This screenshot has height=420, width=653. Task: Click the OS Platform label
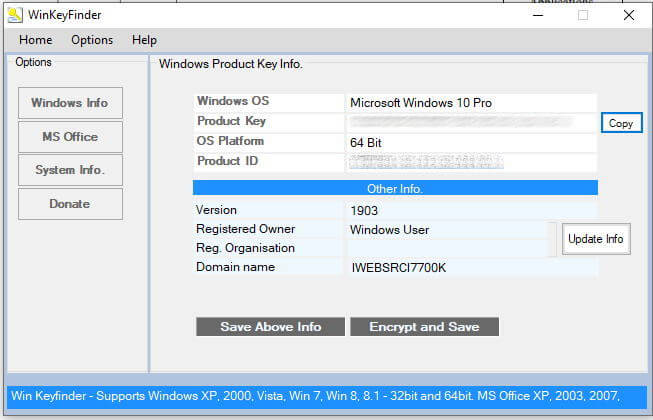point(230,141)
